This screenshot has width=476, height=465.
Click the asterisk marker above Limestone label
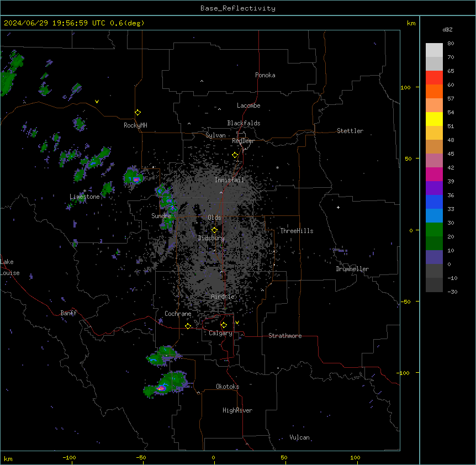[84, 191]
